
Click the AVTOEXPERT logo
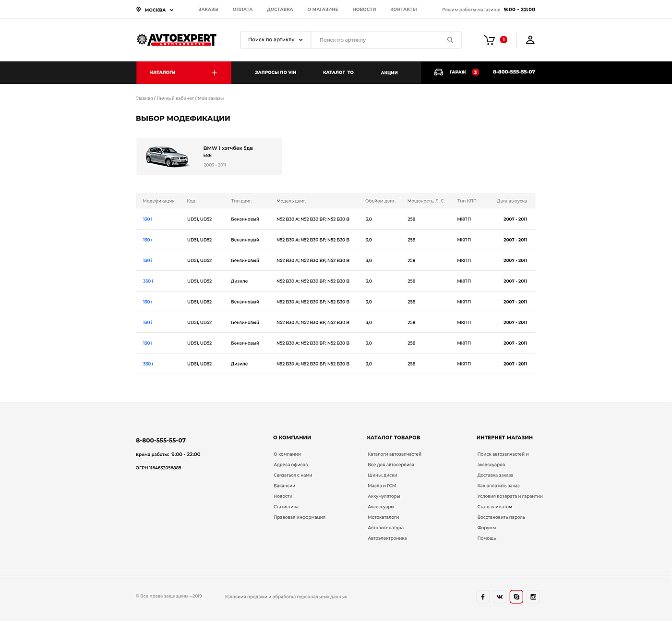point(176,40)
